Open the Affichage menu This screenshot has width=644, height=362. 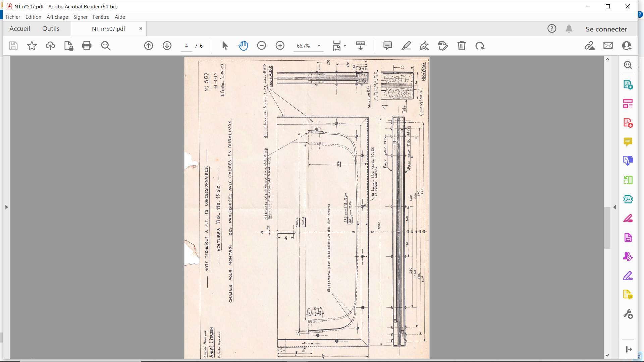pyautogui.click(x=57, y=17)
